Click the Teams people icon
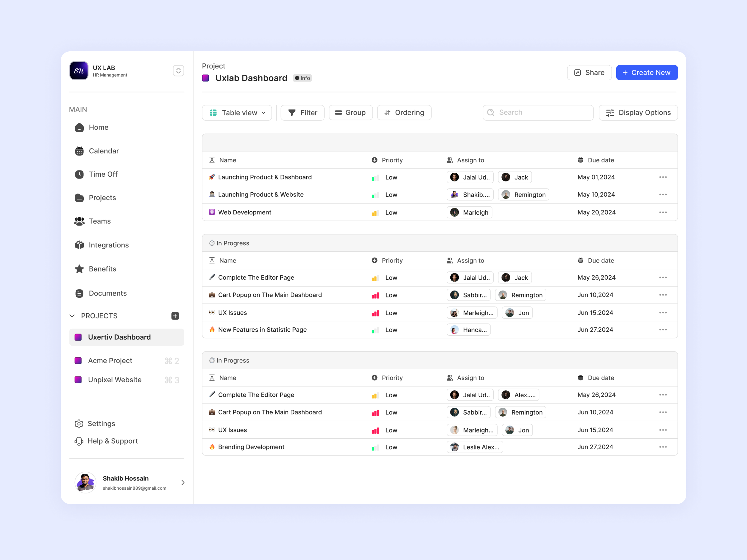 79,221
